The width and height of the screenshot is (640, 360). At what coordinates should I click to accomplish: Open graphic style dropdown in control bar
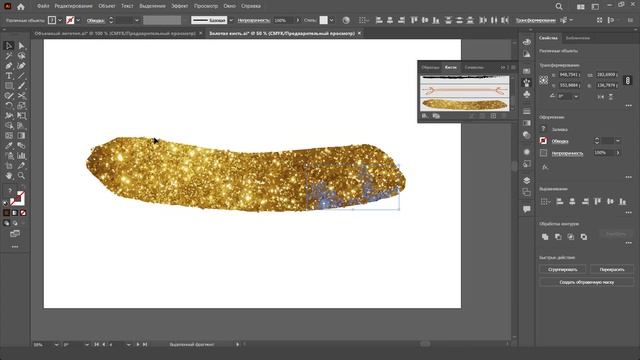coord(331,20)
